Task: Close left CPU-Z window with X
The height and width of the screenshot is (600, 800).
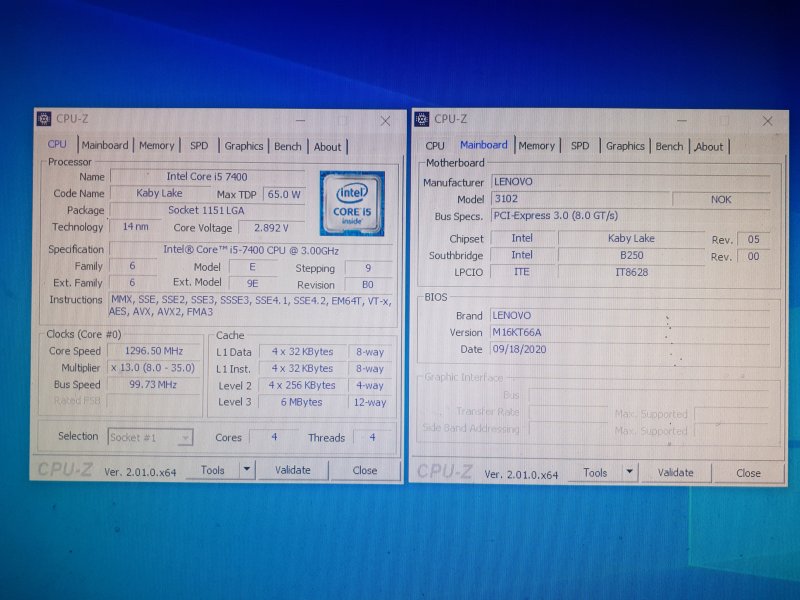Action: [x=385, y=121]
